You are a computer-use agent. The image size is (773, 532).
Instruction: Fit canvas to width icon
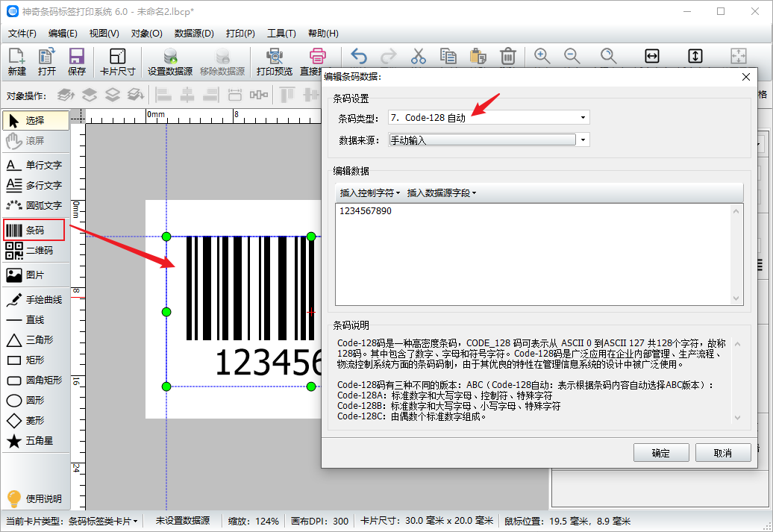click(651, 56)
